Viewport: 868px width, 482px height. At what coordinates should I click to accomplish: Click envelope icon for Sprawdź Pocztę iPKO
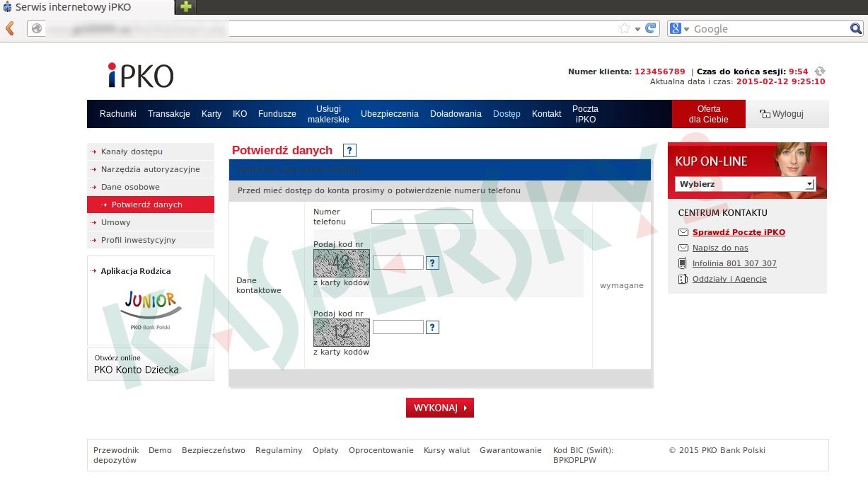pyautogui.click(x=683, y=232)
